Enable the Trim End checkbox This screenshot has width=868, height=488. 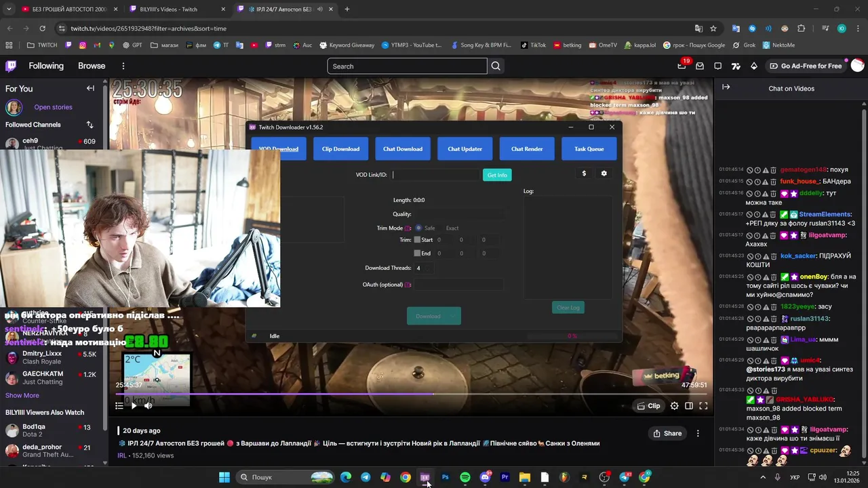click(x=417, y=253)
